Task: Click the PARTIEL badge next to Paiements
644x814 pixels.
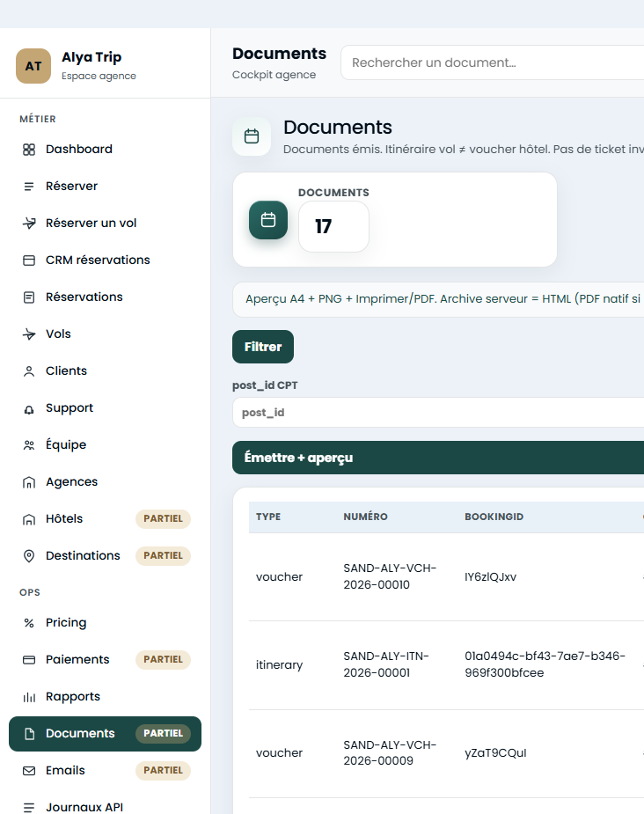Action: coord(163,660)
